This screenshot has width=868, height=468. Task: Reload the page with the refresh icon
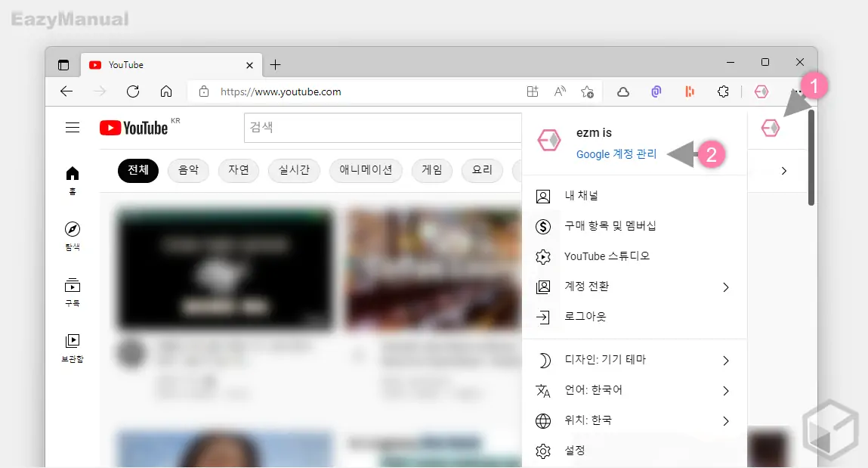[x=133, y=91]
